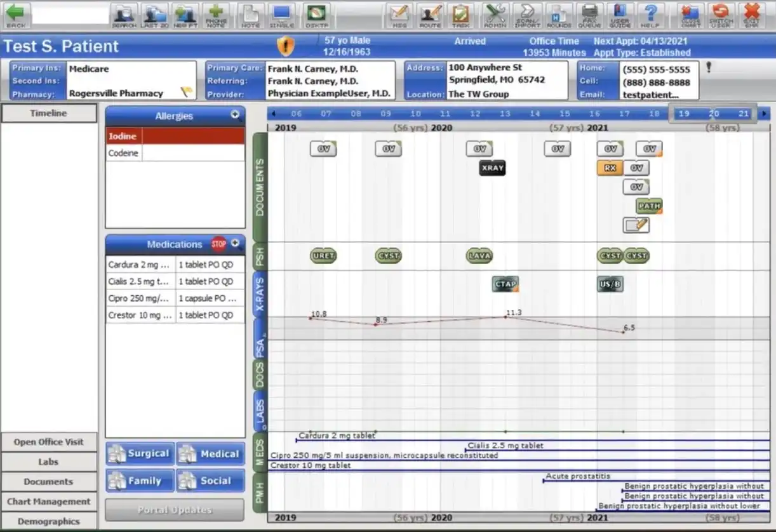Open the Surgical history
The height and width of the screenshot is (532, 776).
click(139, 453)
